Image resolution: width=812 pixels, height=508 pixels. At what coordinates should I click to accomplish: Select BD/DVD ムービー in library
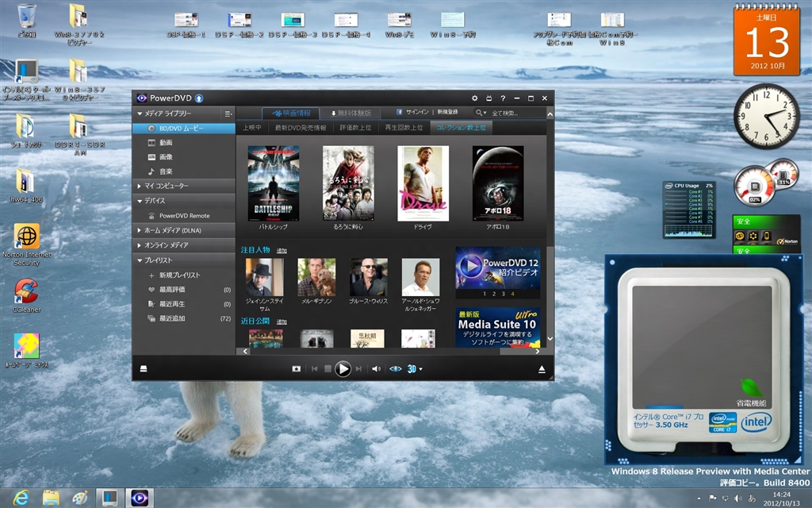pos(184,128)
